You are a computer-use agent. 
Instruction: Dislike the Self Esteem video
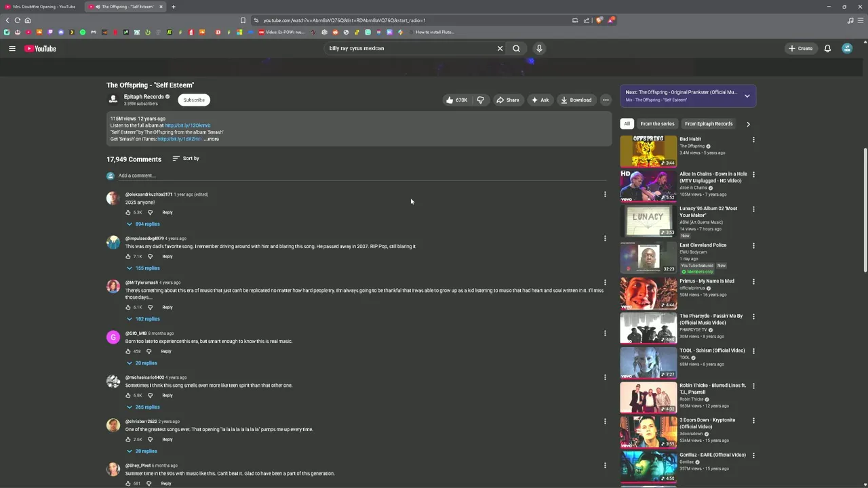[480, 100]
